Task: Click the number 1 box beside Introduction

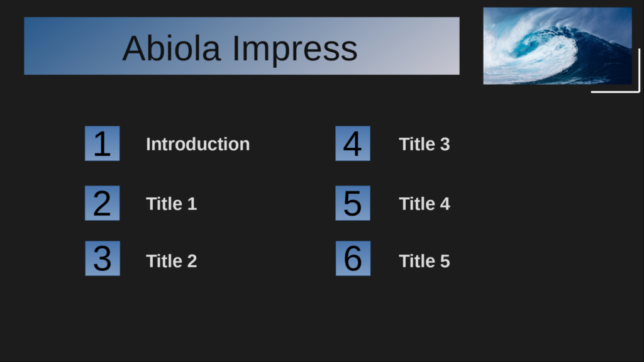Action: pyautogui.click(x=102, y=143)
